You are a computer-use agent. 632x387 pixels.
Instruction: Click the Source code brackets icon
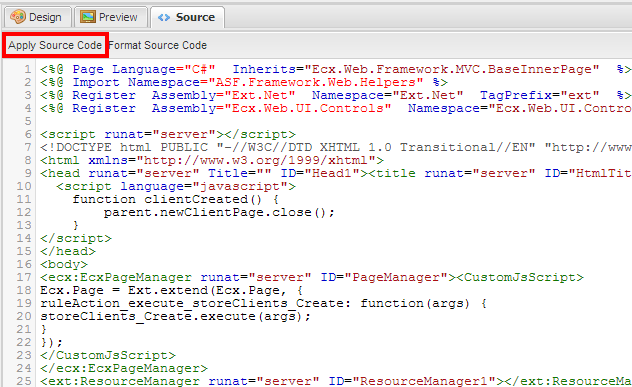tap(164, 17)
